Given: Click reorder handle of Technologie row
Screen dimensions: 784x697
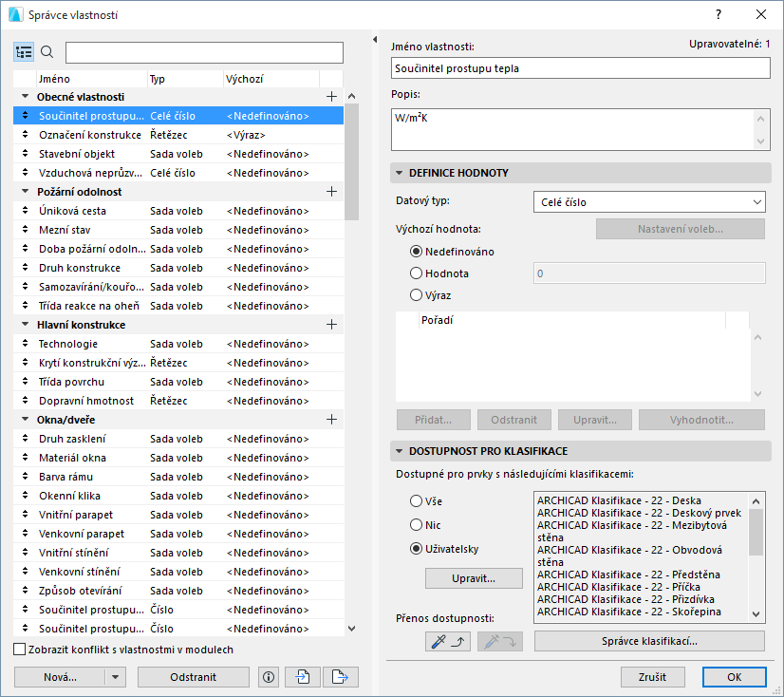Looking at the screenshot, I should click(25, 344).
